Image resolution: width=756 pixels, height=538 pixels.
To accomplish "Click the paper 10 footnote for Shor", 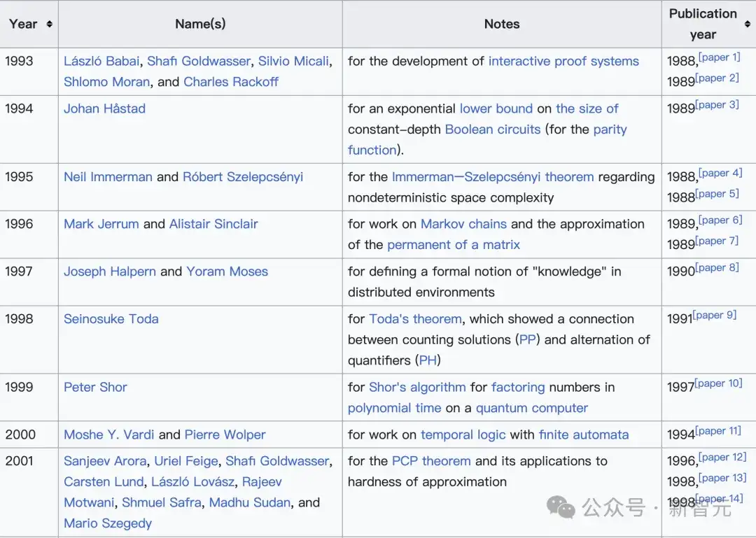I will 718,383.
